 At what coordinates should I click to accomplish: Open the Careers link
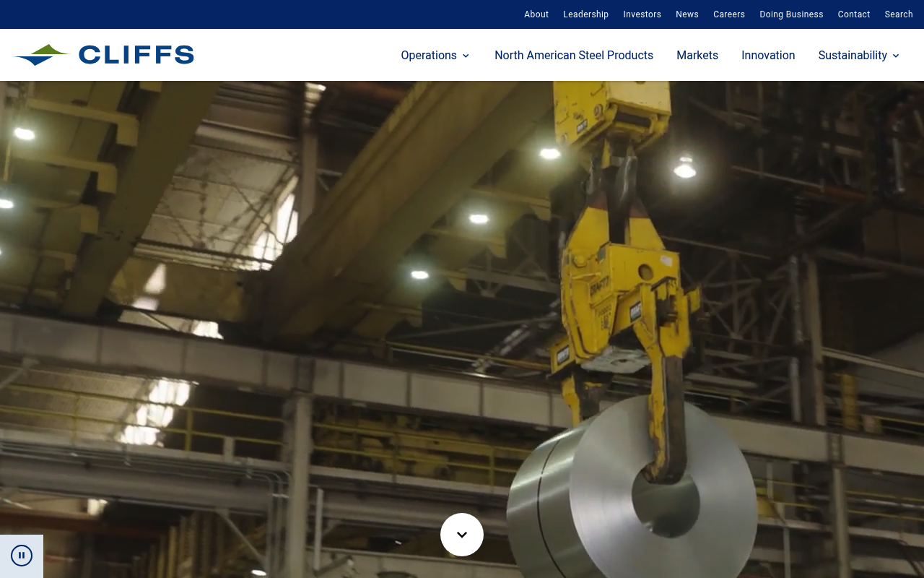click(729, 14)
